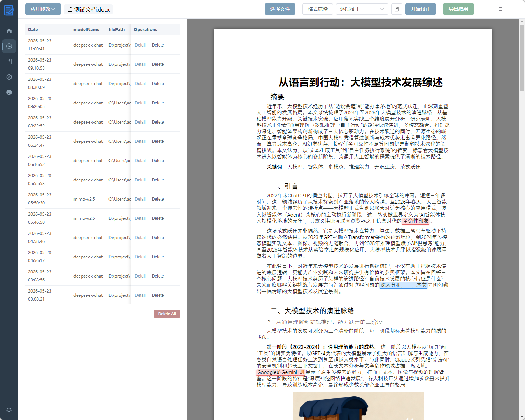Click the scrollbar up arrow in preview
Viewport: 525px width, 420px height.
522,21
